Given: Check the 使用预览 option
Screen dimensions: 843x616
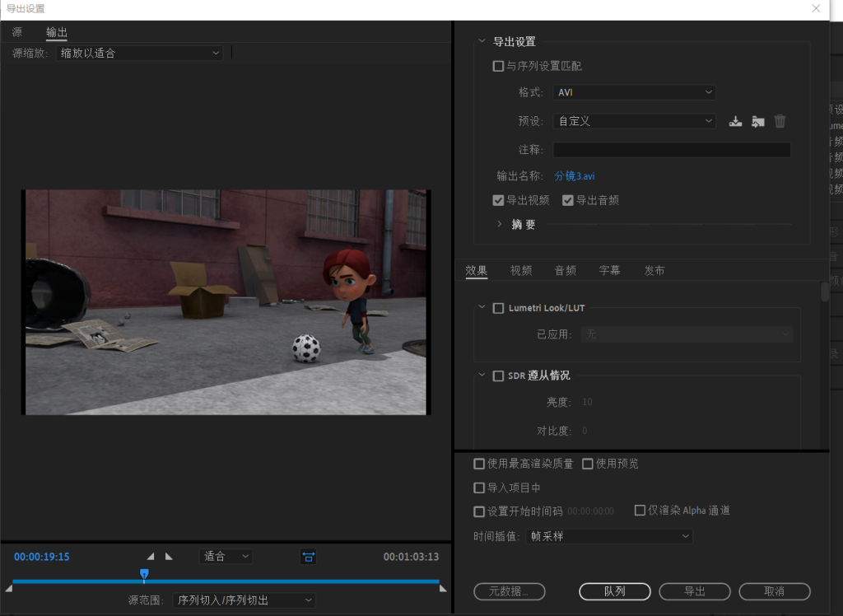Looking at the screenshot, I should coord(588,464).
